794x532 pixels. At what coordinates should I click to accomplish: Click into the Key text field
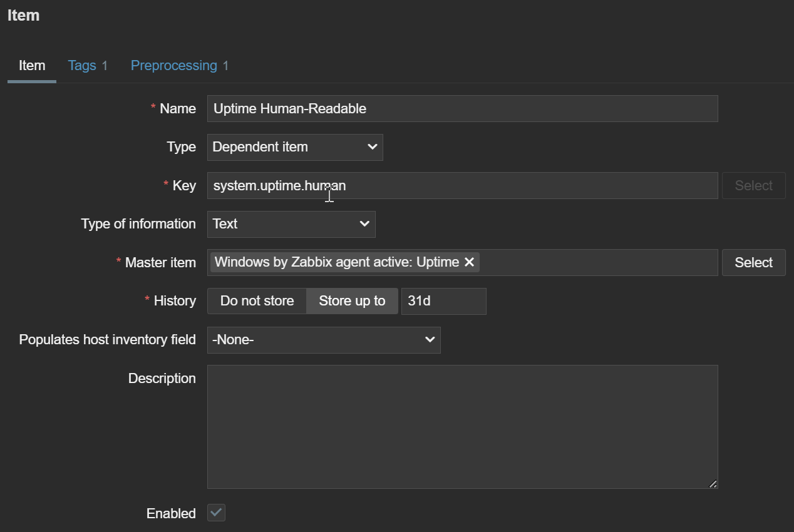coord(462,186)
